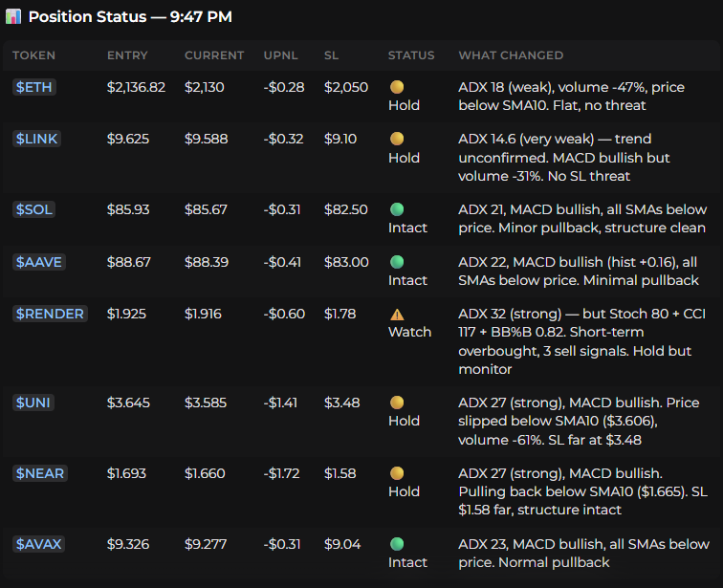Click the TOKEN column header
This screenshot has width=723, height=588.
click(33, 55)
